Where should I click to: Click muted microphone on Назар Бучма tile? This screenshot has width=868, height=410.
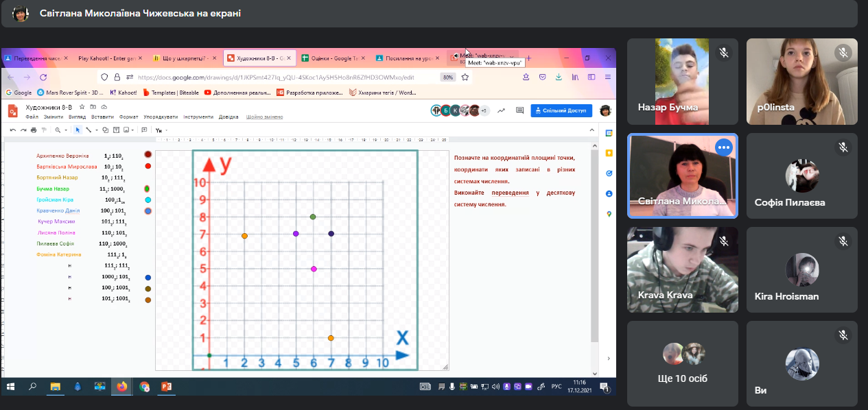pyautogui.click(x=723, y=53)
